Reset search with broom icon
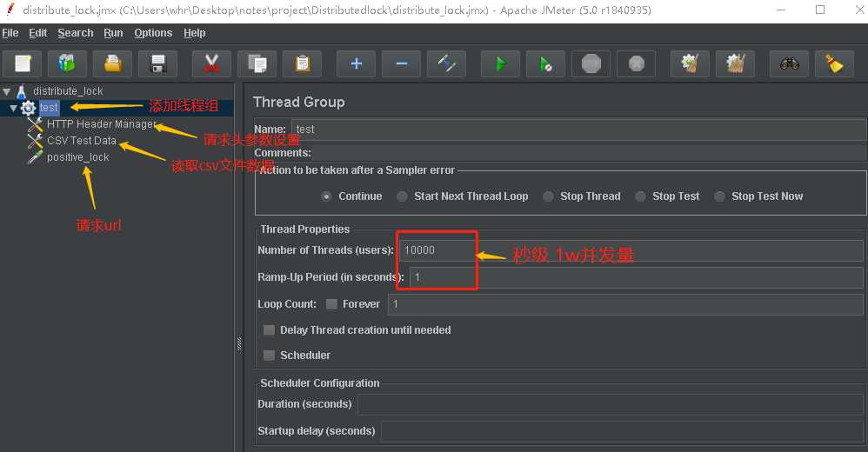 point(834,63)
